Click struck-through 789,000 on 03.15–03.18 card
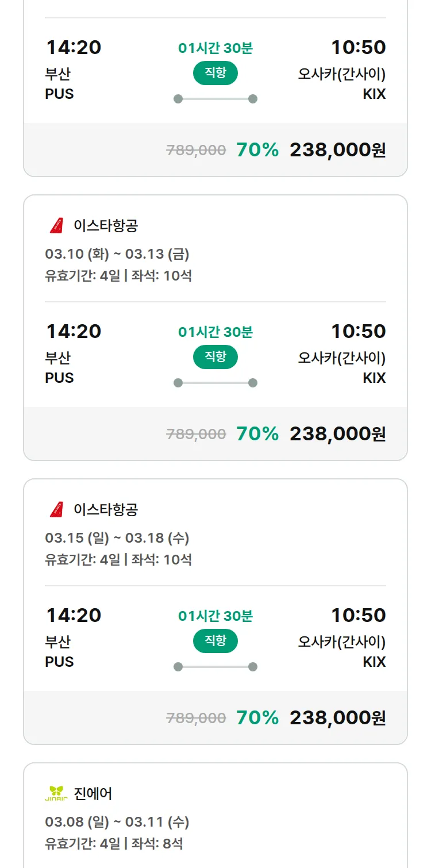The width and height of the screenshot is (431, 868). [196, 718]
